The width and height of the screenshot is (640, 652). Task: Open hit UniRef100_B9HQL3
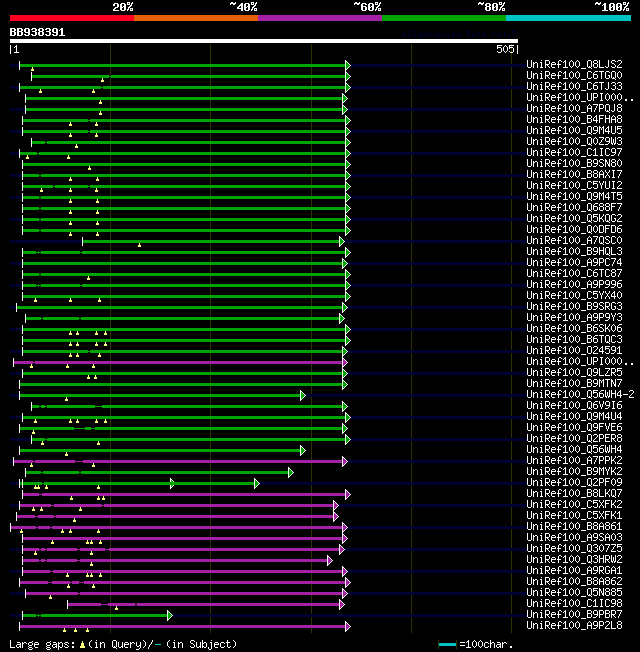pos(574,251)
